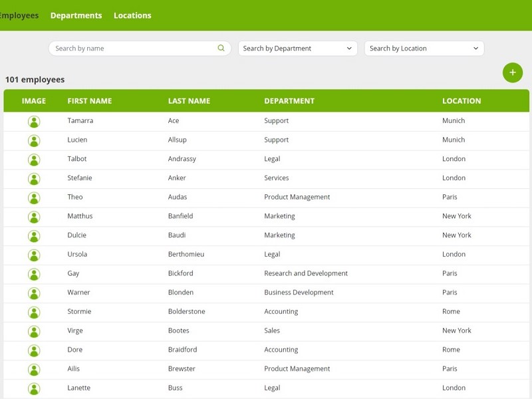
Task: Click the search magnifier icon in name field
Action: pyautogui.click(x=221, y=49)
